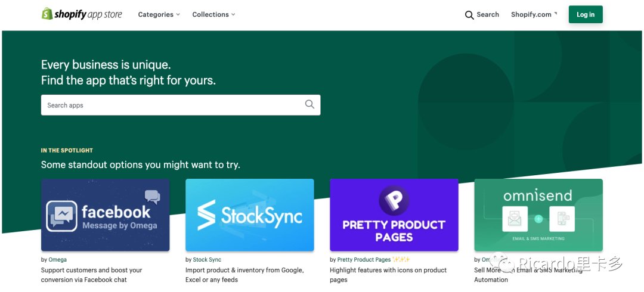Click the 'IN THE SPOTLIGHT' heading
The width and height of the screenshot is (644, 292).
pyautogui.click(x=67, y=151)
